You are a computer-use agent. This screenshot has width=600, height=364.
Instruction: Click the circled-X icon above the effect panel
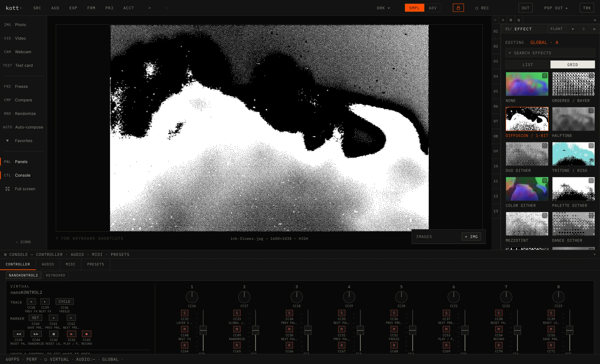click(511, 20)
